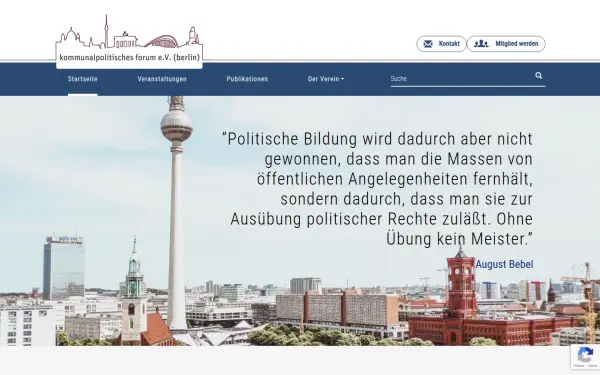
Task: Click the search magnifier icon
Action: coord(538,75)
